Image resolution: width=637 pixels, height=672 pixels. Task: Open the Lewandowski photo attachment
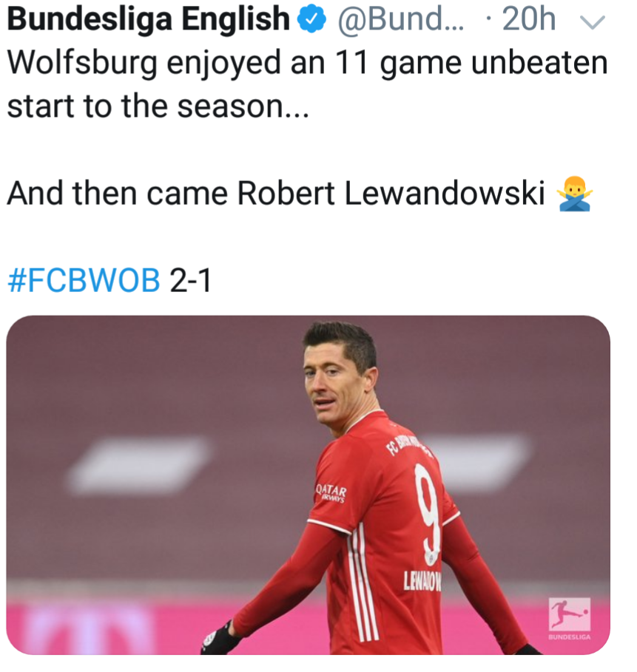[x=308, y=485]
